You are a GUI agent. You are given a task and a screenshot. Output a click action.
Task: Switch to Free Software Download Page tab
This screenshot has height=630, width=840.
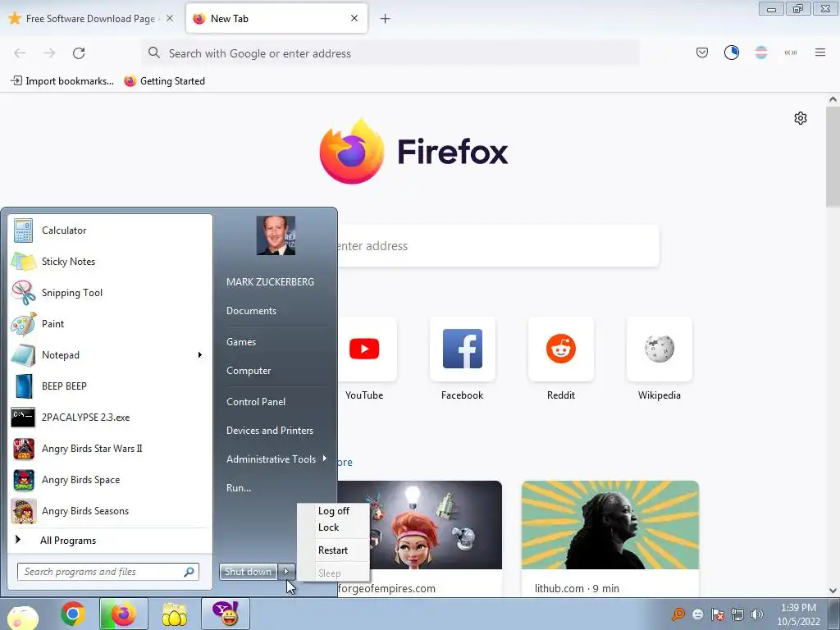92,19
